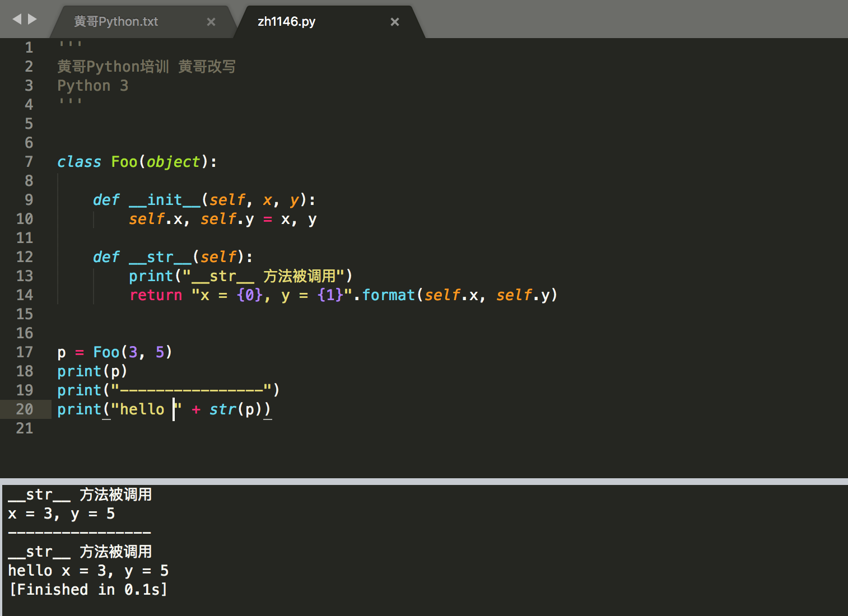Close the 黄哥Python.txt tab
The width and height of the screenshot is (848, 616).
coord(211,21)
